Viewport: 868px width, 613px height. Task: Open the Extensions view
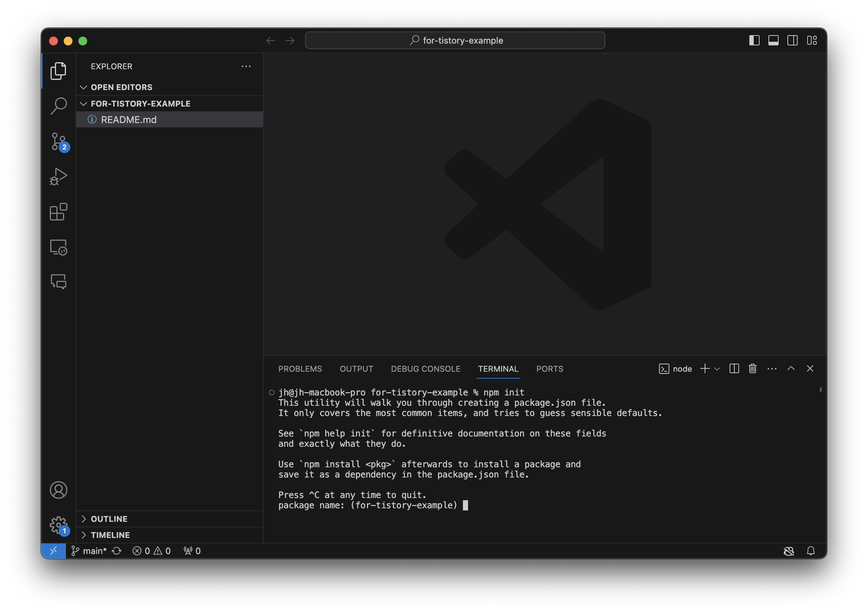coord(59,212)
